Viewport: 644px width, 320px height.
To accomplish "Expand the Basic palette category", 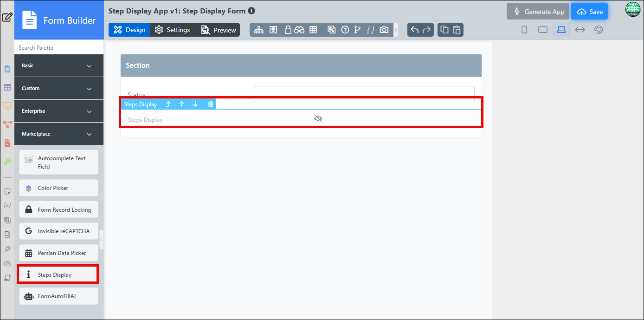I will point(59,65).
